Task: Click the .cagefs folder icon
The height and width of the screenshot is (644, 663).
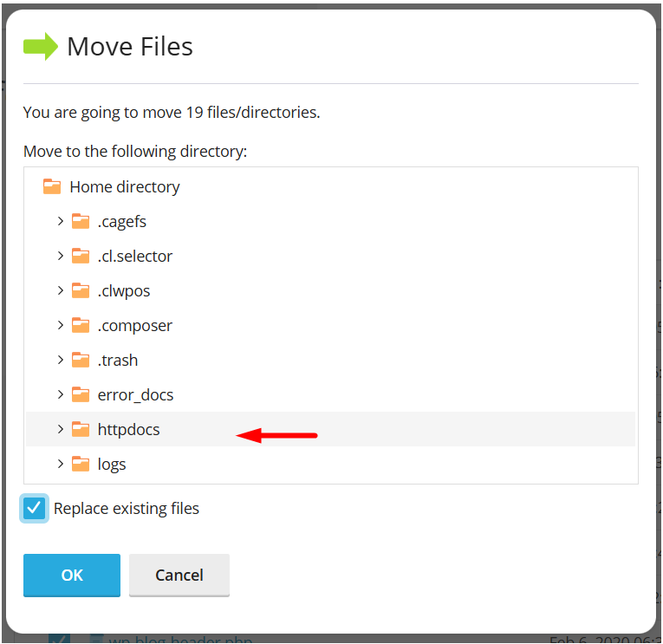Action: tap(81, 221)
